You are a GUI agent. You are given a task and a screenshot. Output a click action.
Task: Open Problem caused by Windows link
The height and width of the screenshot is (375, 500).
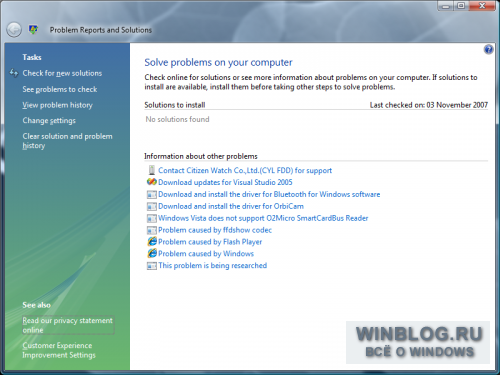[x=206, y=254]
